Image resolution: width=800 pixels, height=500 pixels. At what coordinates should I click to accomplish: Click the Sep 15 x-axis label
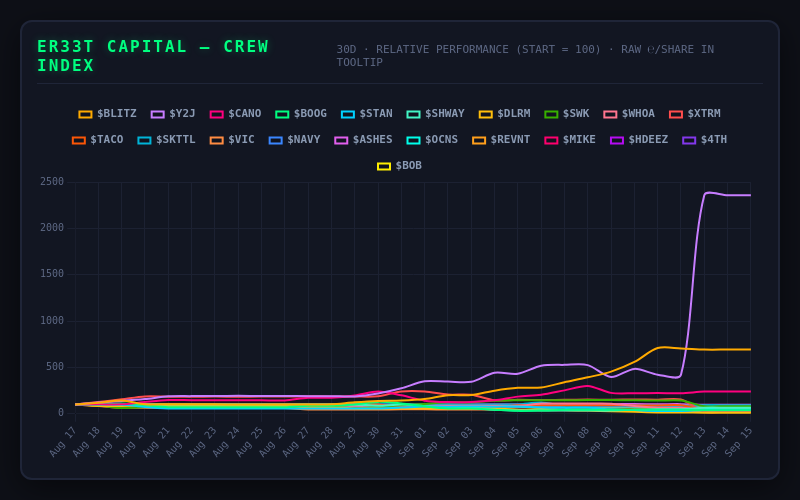(x=739, y=442)
